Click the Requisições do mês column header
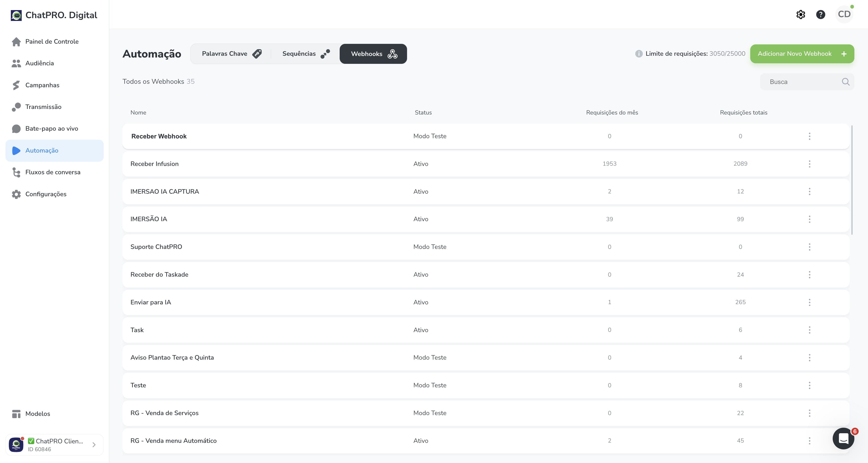The image size is (868, 463). [x=612, y=112]
